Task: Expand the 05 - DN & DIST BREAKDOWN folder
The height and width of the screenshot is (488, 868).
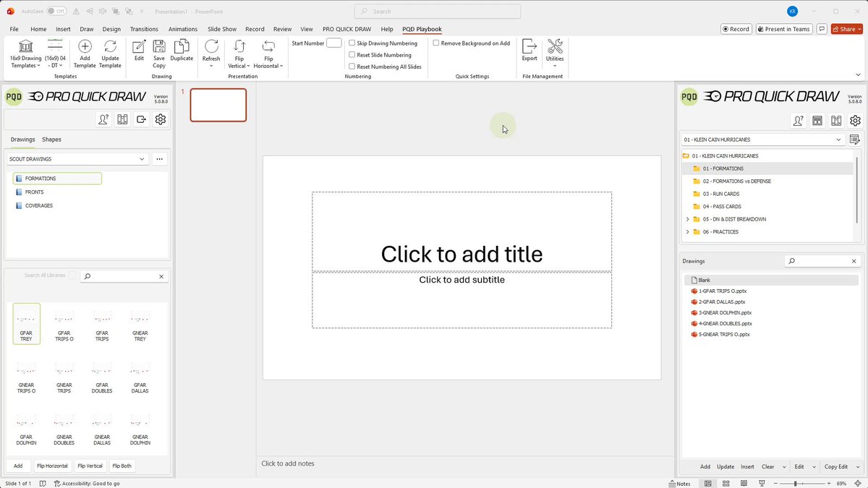Action: 688,219
